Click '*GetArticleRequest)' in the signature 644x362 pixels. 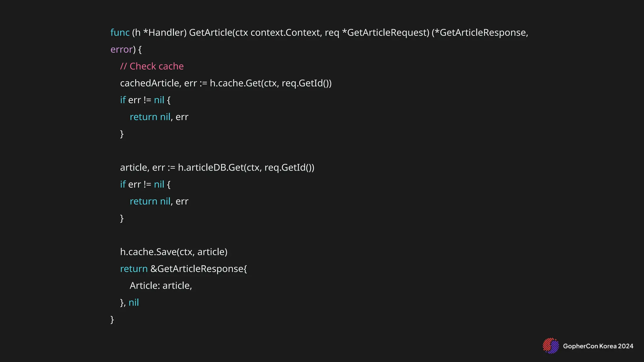tap(386, 32)
